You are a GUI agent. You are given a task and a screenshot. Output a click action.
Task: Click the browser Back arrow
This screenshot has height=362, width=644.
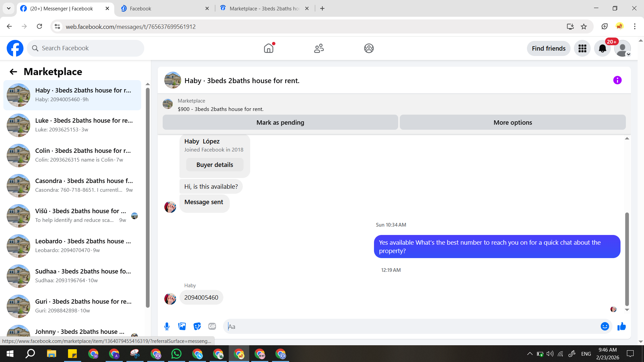[9, 26]
